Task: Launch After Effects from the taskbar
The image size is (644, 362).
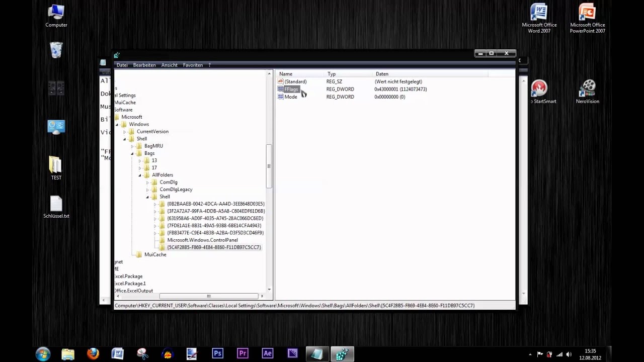Action: click(267, 353)
